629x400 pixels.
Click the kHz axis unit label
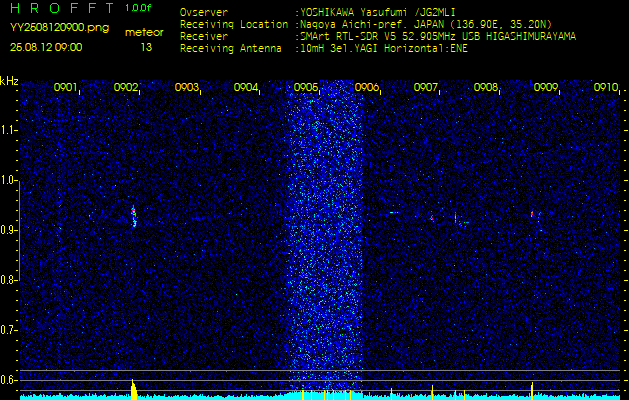click(x=9, y=81)
